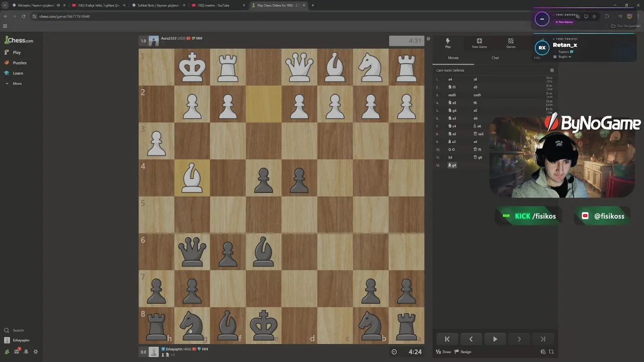Click the friends icon at sidebar bottom

[7, 351]
